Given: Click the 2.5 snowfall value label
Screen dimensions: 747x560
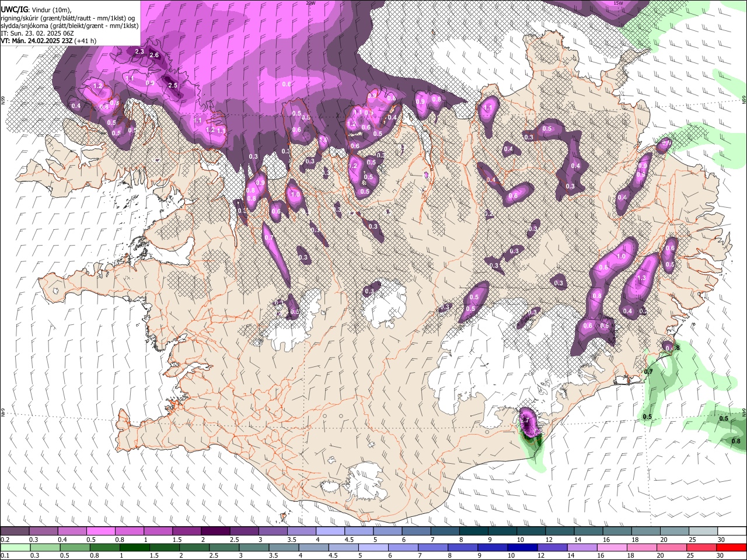Looking at the screenshot, I should pos(173,85).
